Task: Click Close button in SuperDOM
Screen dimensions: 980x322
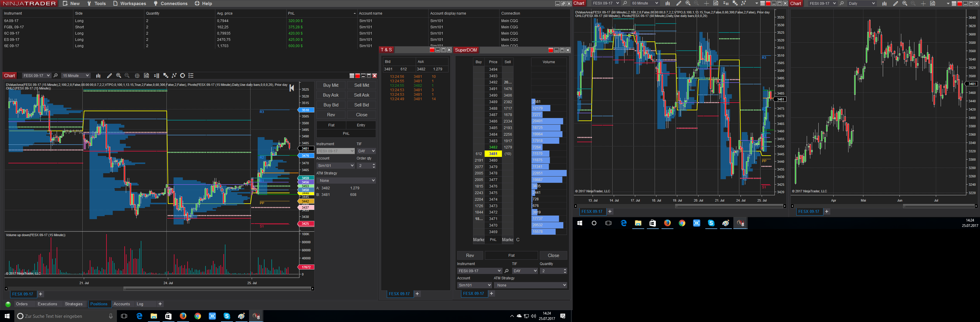Action: pos(553,256)
